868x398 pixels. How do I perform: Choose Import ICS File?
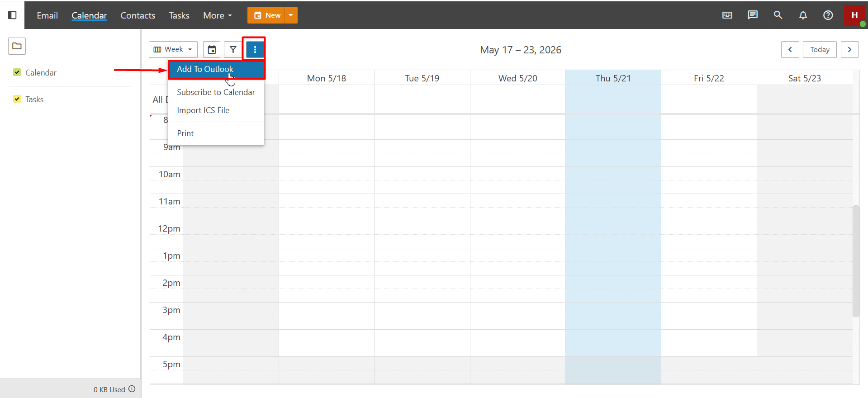point(216,110)
